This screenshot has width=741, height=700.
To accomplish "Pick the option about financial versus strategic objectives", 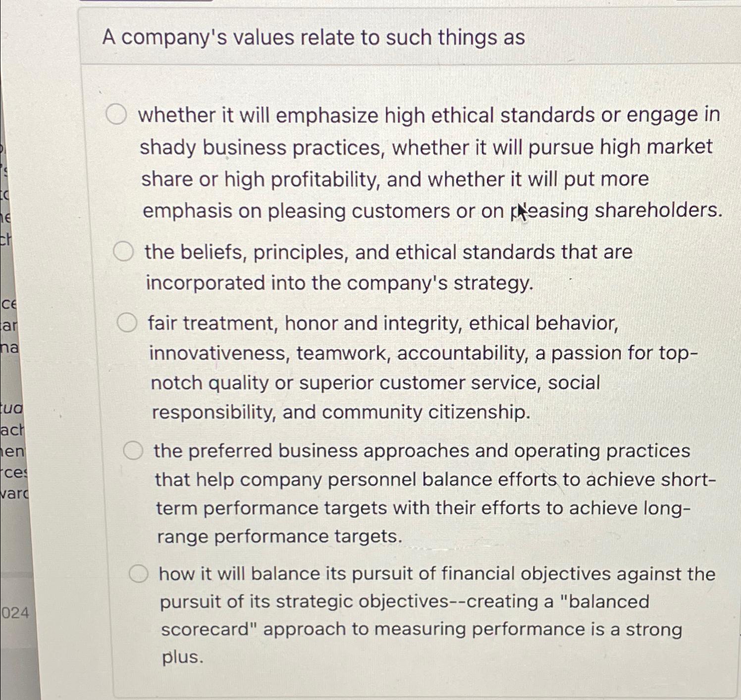I will 139,574.
